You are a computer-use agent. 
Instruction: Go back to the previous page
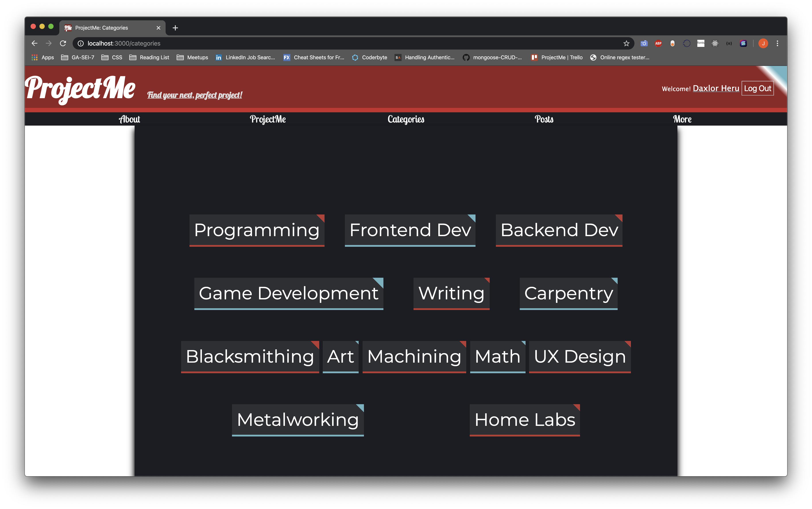(34, 43)
